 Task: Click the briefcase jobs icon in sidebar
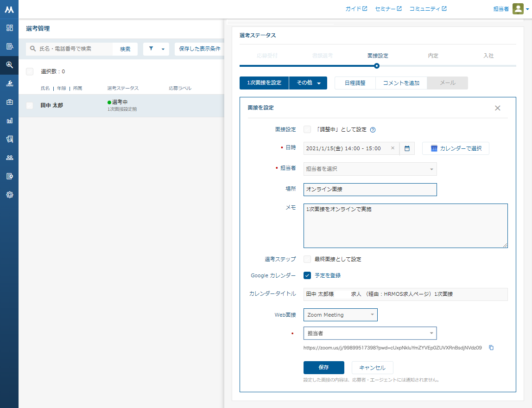coord(9,102)
